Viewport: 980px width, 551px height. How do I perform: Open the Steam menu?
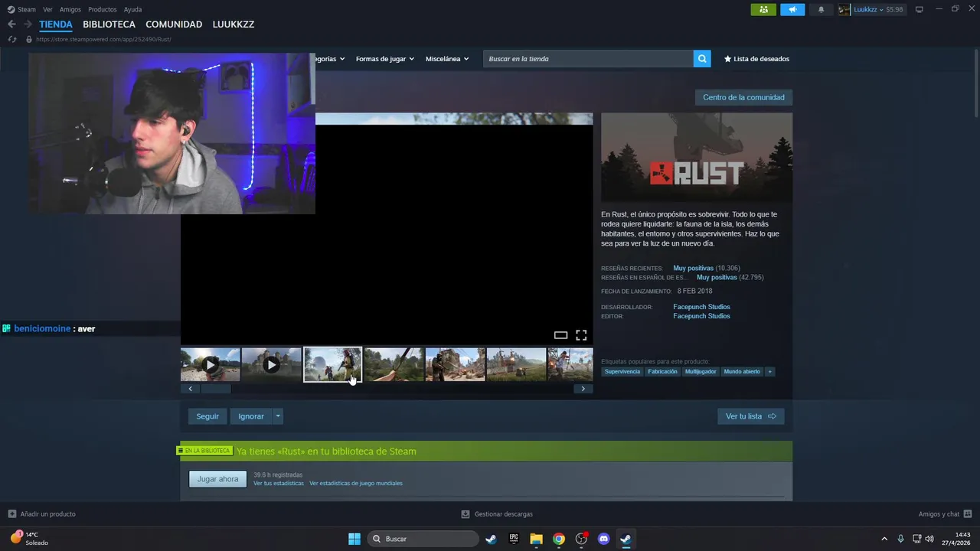[x=21, y=9]
